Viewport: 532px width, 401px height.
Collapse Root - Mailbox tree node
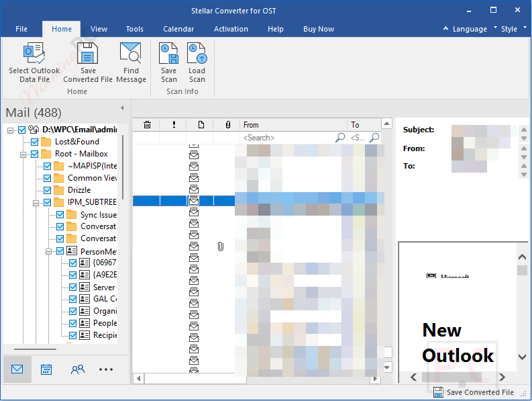23,154
